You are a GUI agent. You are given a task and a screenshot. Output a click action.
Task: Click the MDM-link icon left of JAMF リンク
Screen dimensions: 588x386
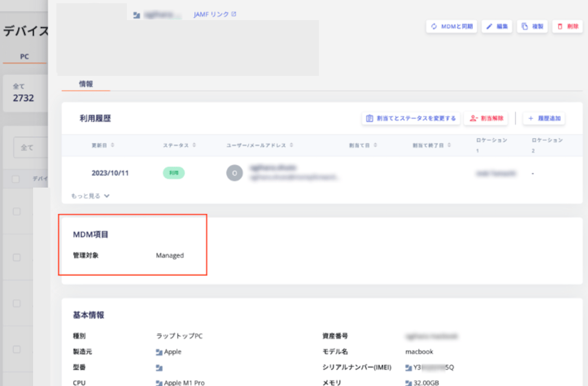pos(137,15)
